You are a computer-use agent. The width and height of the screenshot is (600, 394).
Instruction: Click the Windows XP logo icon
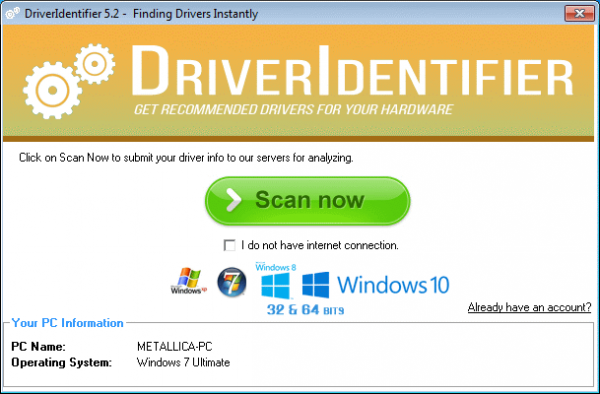(188, 281)
